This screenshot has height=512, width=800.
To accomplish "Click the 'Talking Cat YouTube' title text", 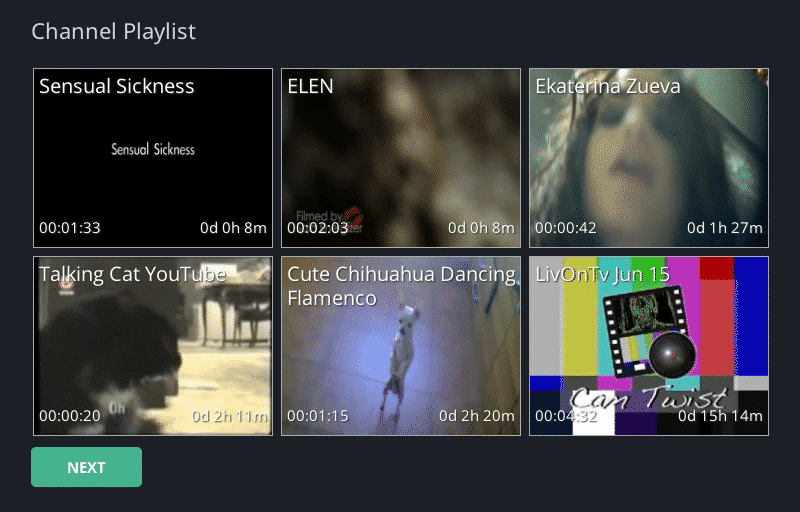I will point(132,274).
